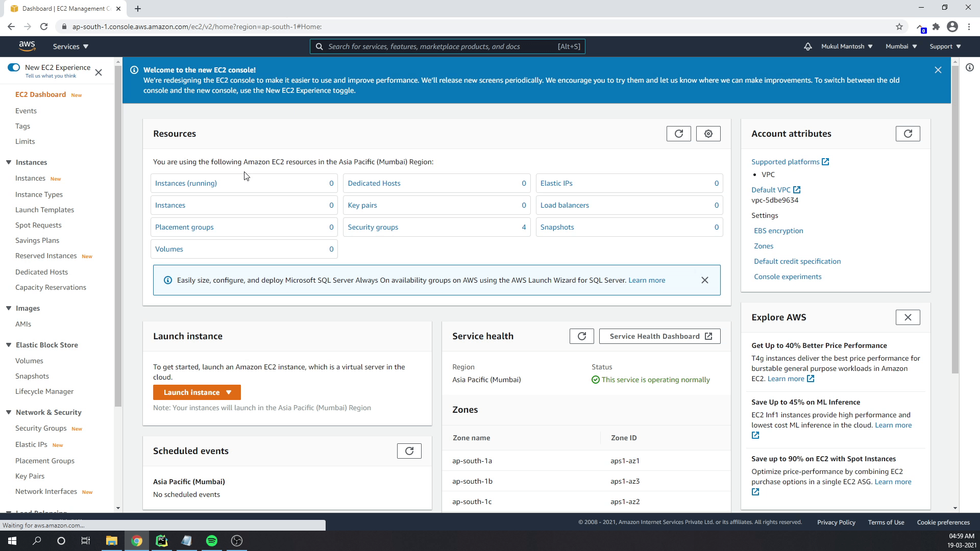Viewport: 980px width, 551px height.
Task: Open Chrome profile avatar icon
Action: click(952, 27)
